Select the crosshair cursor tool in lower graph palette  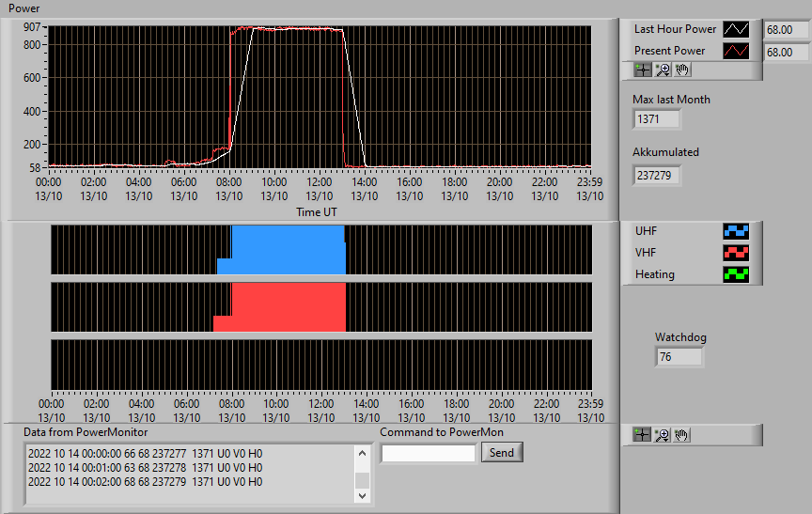pyautogui.click(x=642, y=435)
